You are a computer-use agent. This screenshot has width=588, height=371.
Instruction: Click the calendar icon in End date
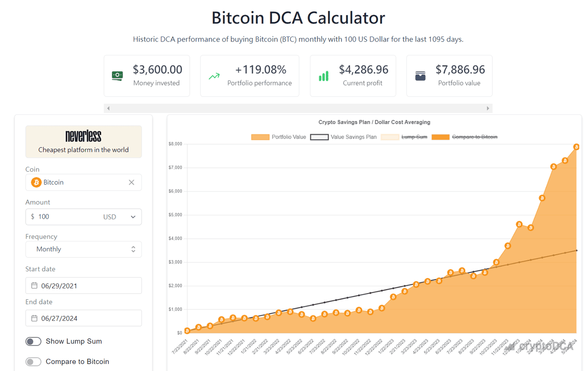34,318
